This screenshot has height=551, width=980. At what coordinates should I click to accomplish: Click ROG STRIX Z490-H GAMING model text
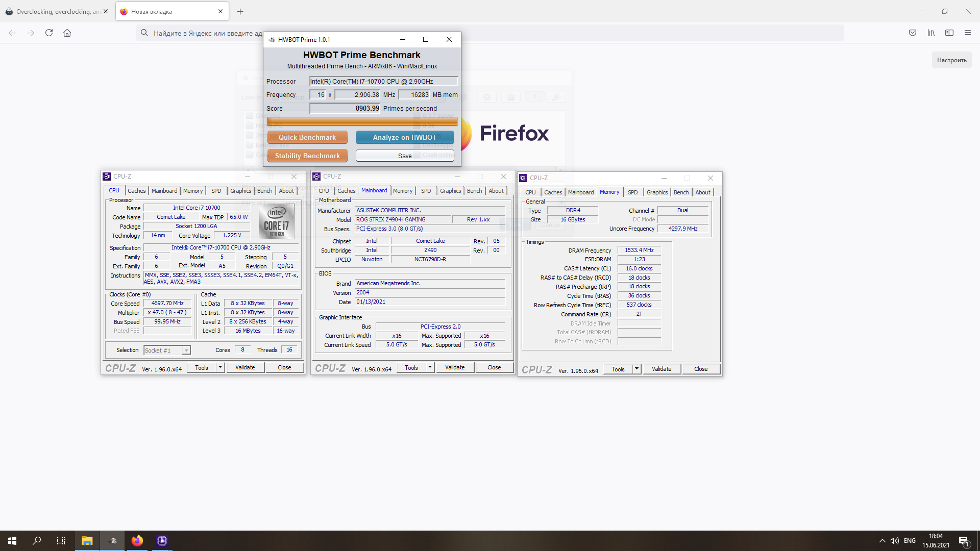[391, 219]
